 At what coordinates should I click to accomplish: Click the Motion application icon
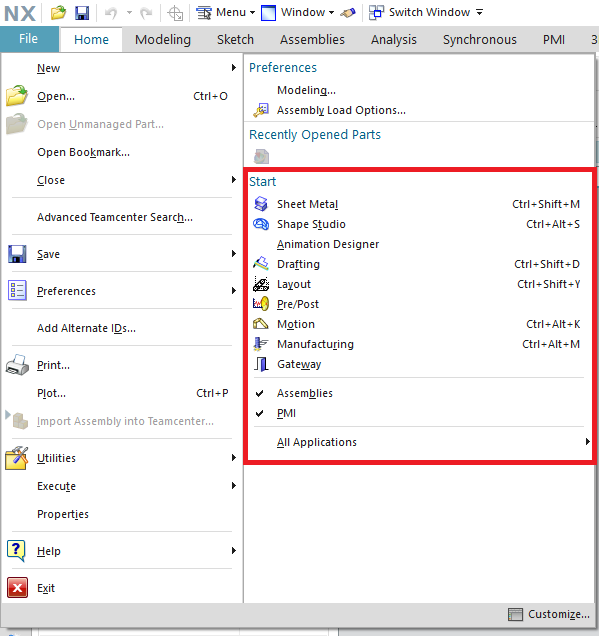(x=261, y=324)
